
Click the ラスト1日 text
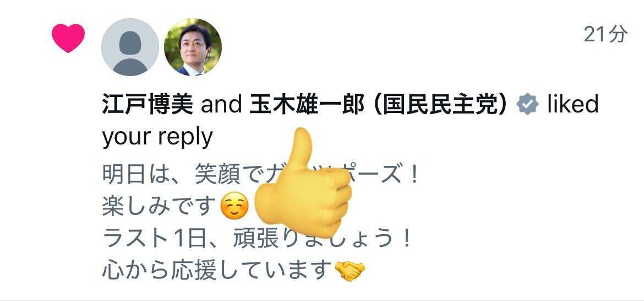[153, 238]
